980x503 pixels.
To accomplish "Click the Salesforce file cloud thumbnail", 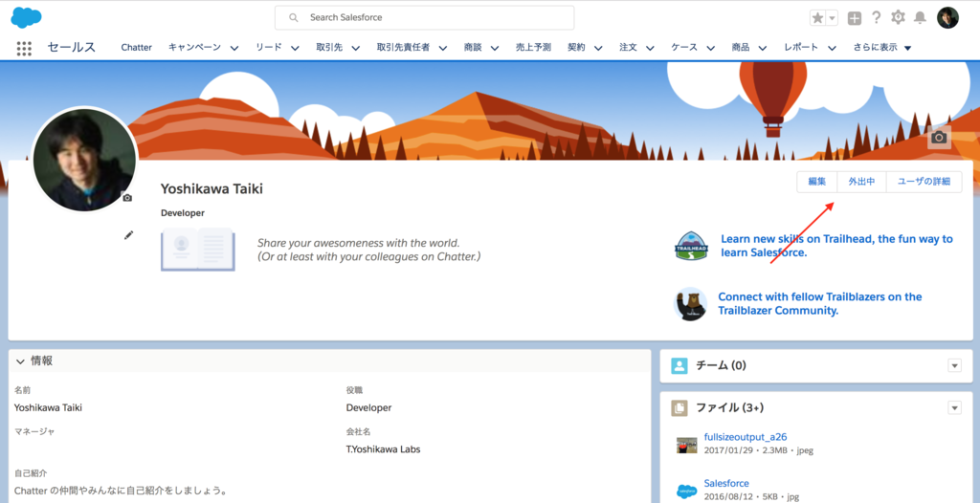I will click(x=686, y=492).
